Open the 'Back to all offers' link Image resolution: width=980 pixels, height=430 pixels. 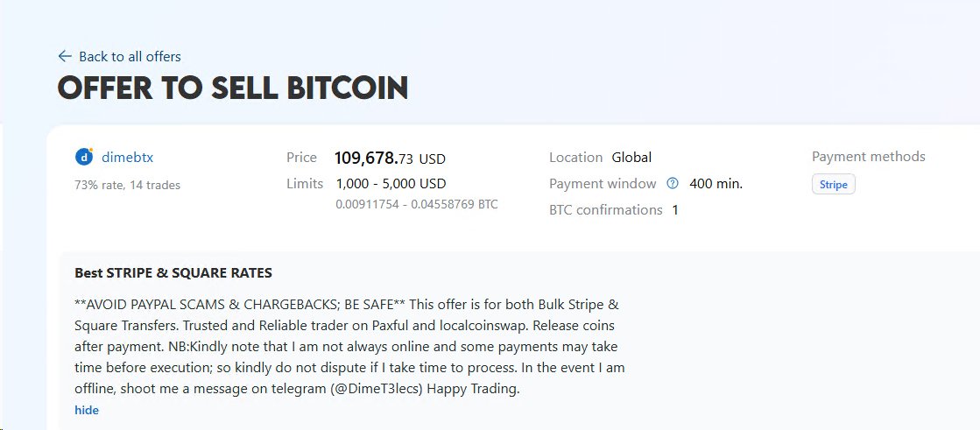pyautogui.click(x=130, y=56)
